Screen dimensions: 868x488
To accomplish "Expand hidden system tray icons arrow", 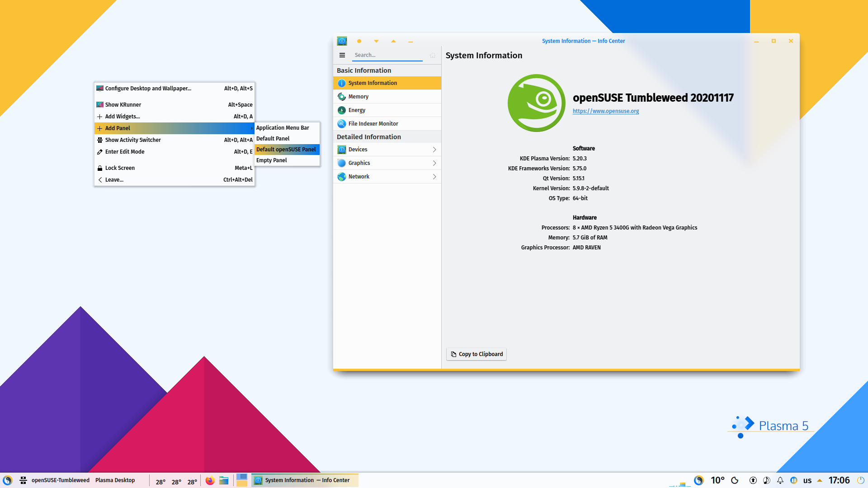I will [820, 480].
